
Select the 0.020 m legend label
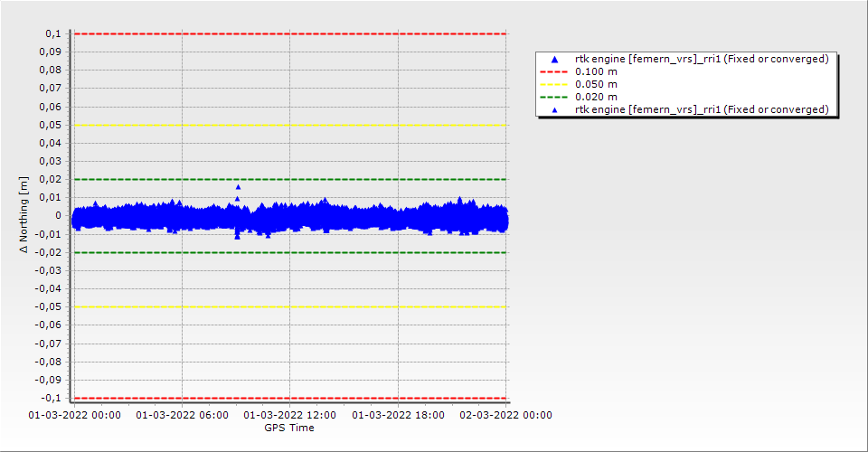coord(597,98)
